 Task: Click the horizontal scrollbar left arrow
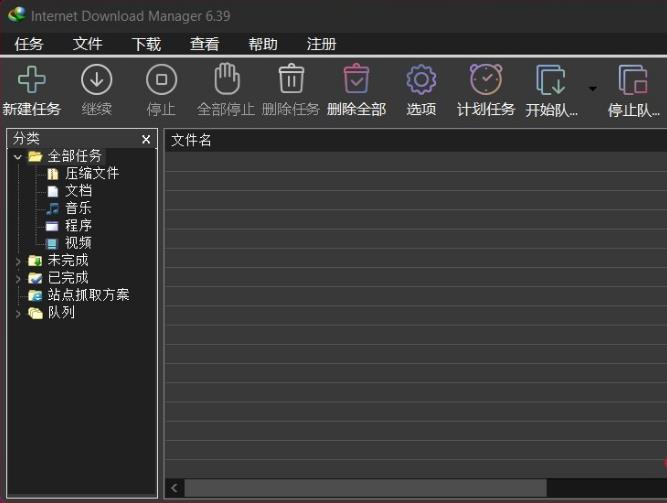[174, 488]
